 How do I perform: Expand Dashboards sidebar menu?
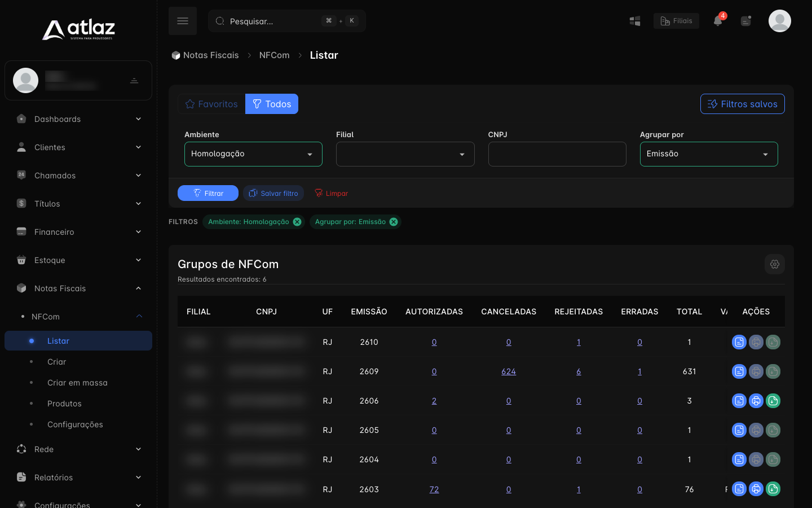(78, 119)
